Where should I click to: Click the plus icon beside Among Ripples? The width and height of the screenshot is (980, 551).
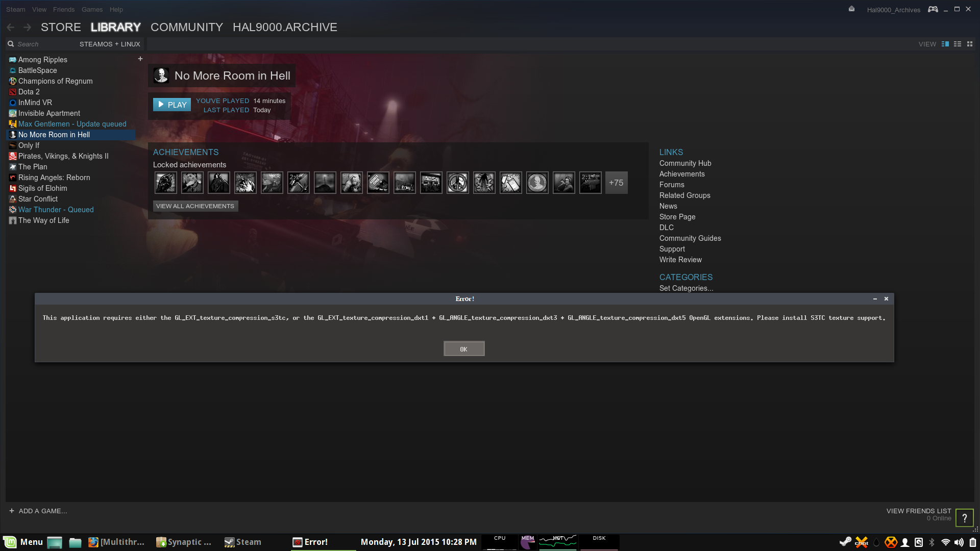click(x=140, y=59)
